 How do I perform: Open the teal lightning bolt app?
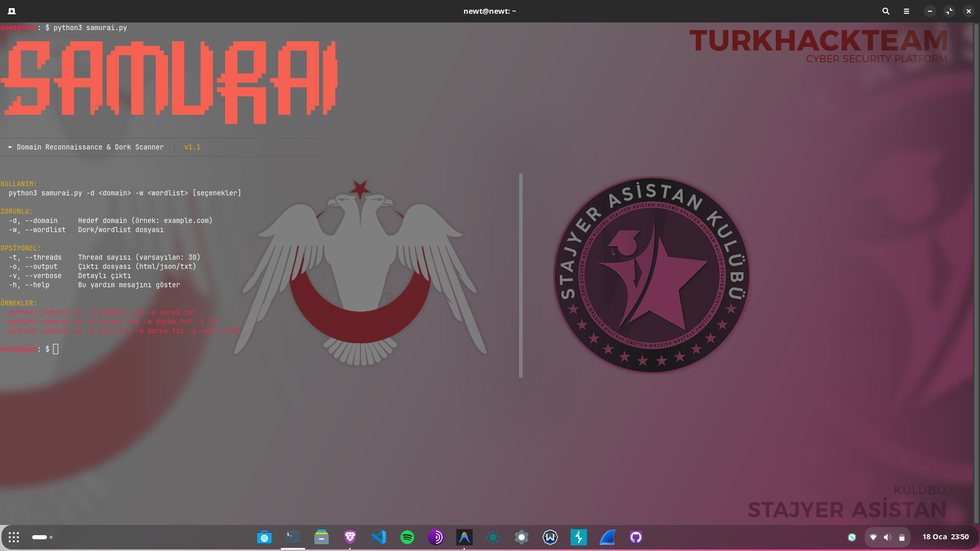(579, 537)
